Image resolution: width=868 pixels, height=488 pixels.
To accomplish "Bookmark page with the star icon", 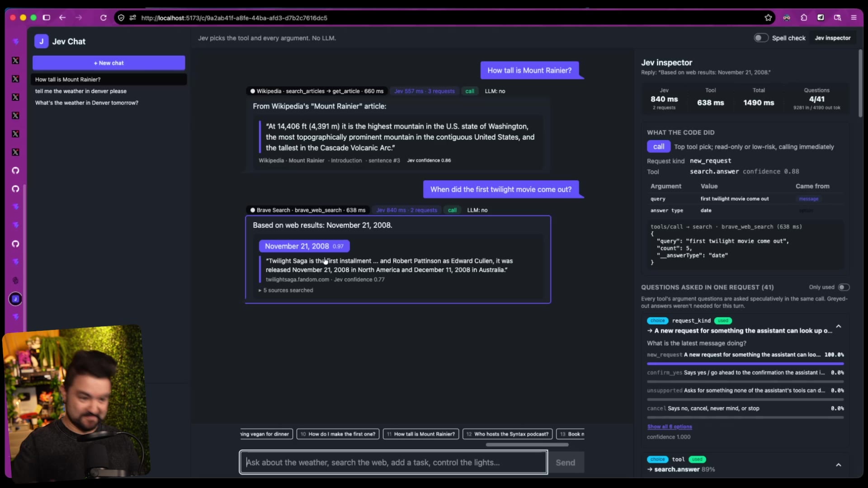I will coord(768,18).
